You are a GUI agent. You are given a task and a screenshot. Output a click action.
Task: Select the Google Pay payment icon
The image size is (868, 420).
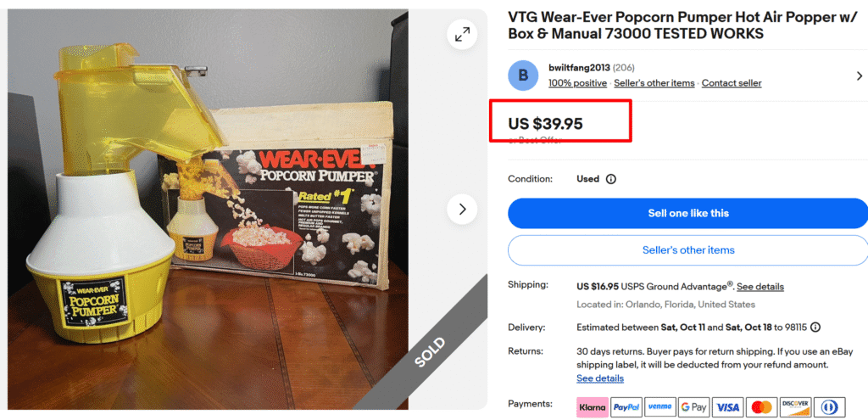693,407
